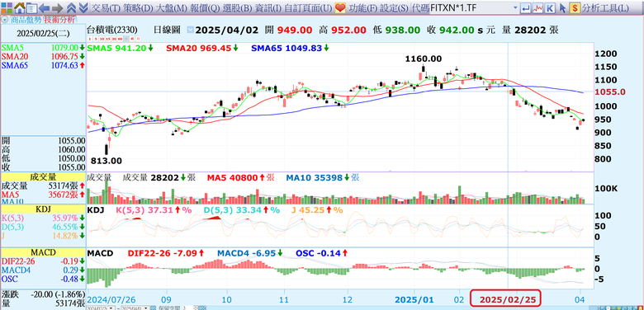Select the 5-minute period button
Screen dimensions: 644x310
(x=95, y=40)
